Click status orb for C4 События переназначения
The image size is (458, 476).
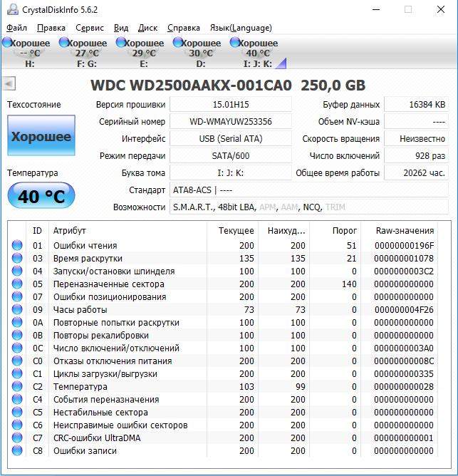point(17,399)
